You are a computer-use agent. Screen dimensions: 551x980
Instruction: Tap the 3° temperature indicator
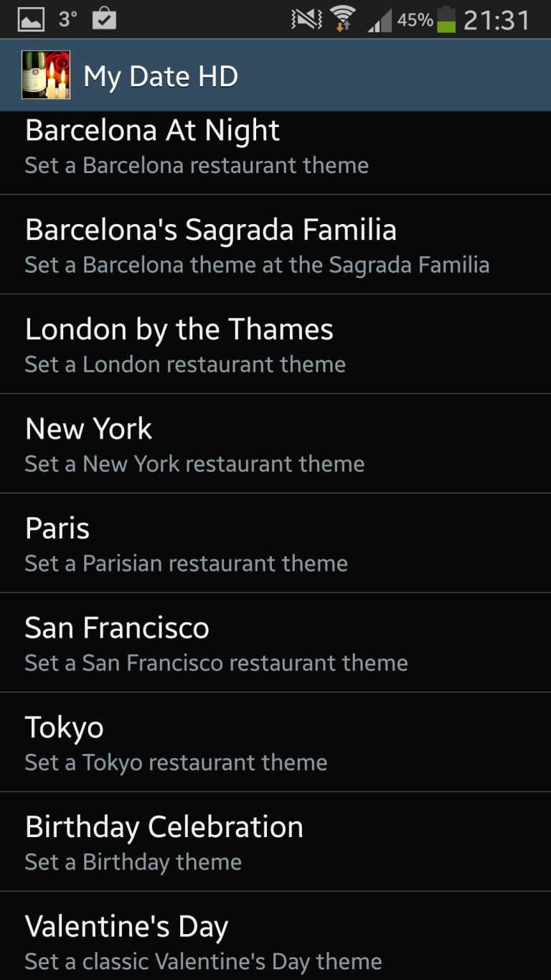click(x=68, y=19)
